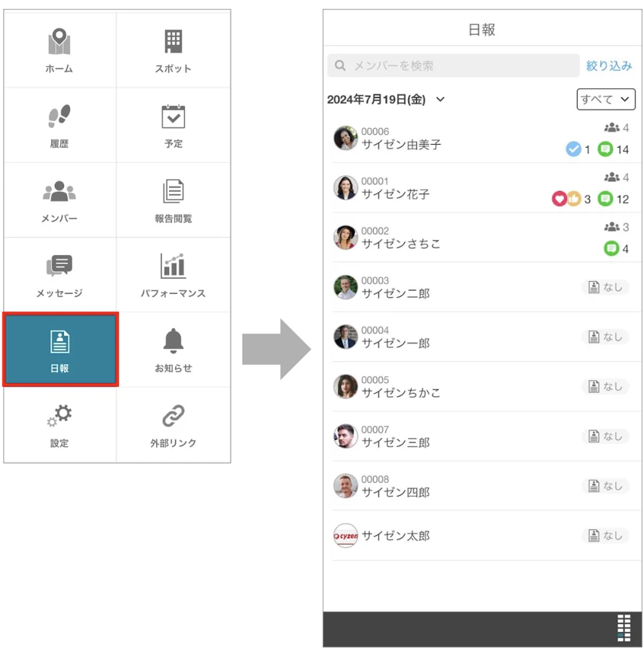
Task: Click member ID 00001 text
Action: (x=375, y=181)
